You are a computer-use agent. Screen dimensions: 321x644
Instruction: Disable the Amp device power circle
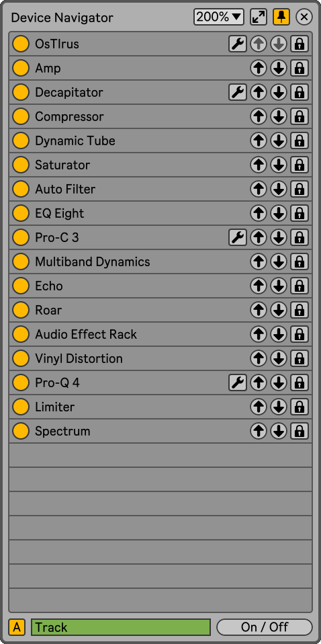click(x=21, y=68)
